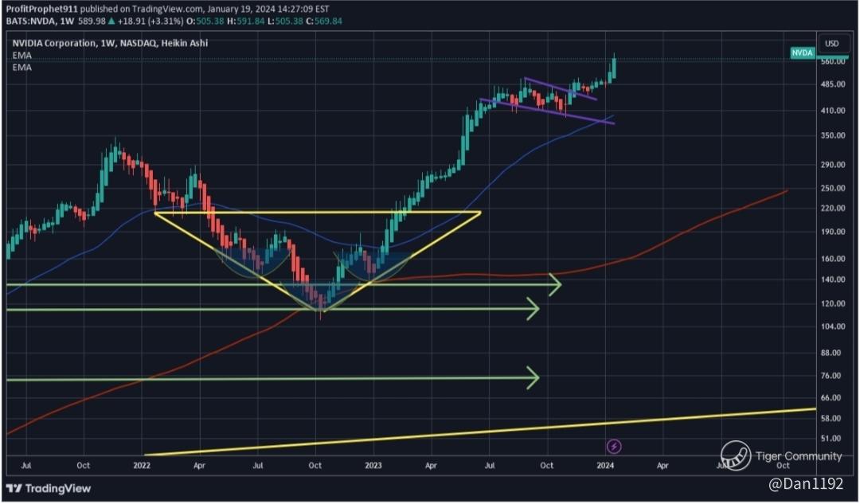Click the green NVDA price tag
This screenshot has width=860, height=504.
[802, 53]
